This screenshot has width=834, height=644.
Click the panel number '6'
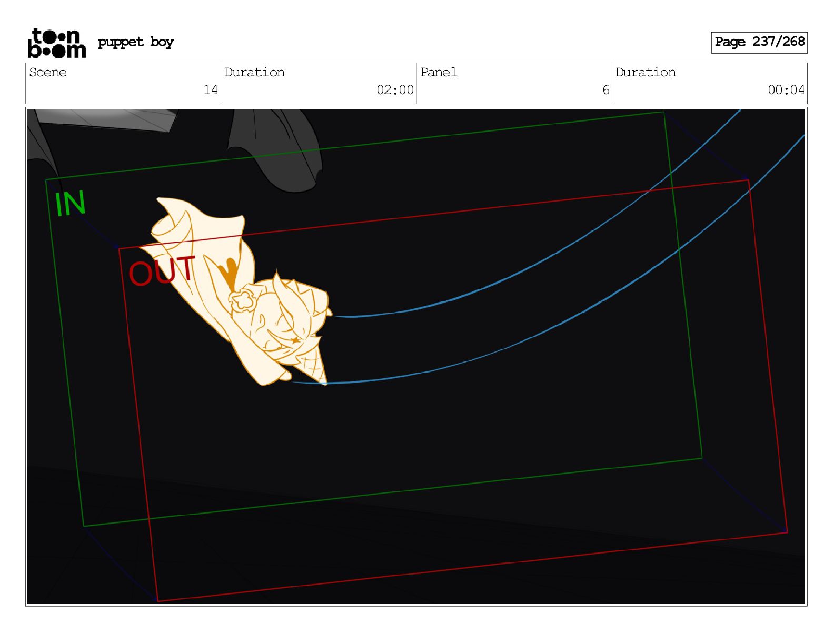(605, 90)
